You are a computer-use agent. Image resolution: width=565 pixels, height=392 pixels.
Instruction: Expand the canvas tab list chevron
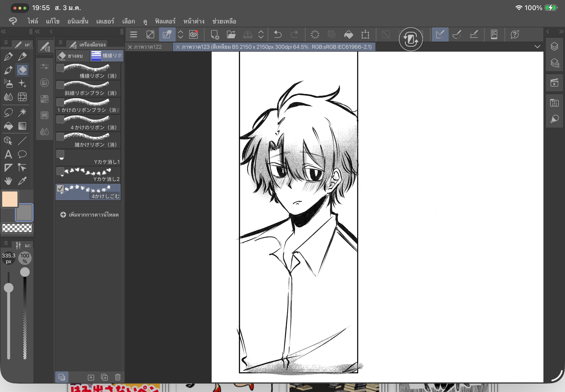point(537,47)
